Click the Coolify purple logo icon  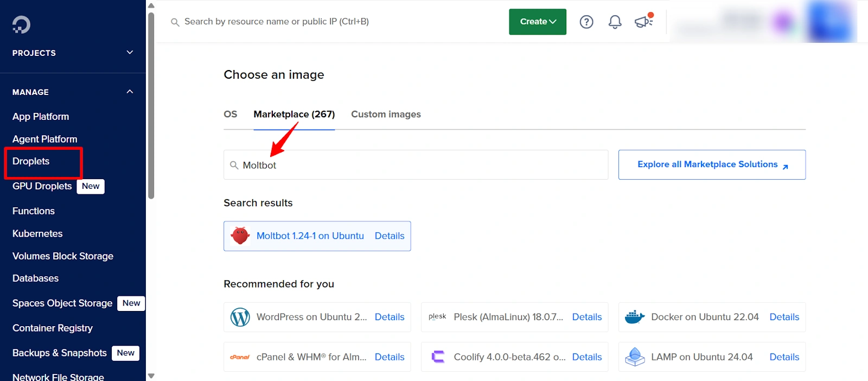point(438,357)
